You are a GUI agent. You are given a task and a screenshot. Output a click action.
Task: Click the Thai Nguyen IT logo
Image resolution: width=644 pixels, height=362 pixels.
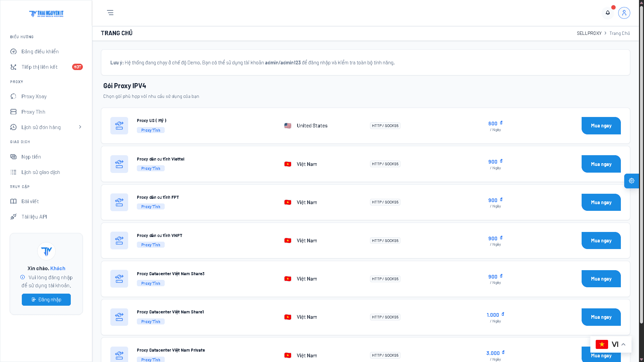(46, 14)
